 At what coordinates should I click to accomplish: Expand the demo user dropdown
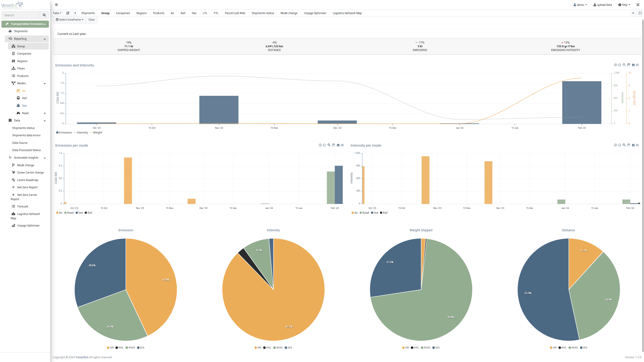[x=580, y=5]
